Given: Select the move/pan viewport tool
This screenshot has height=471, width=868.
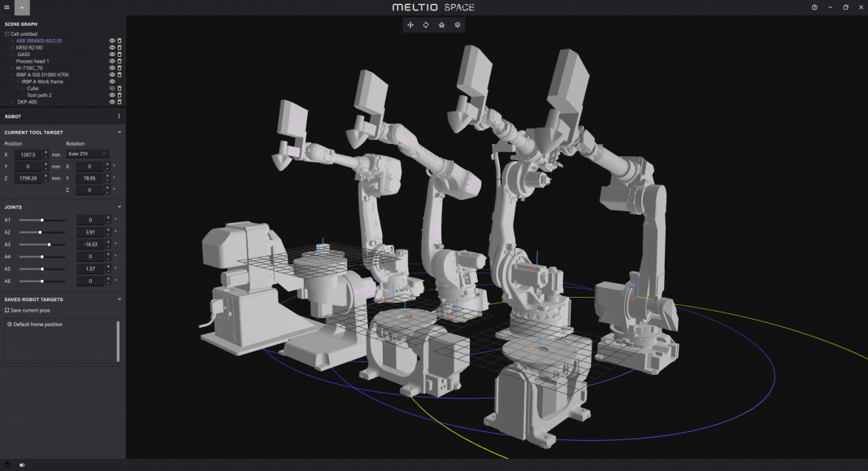Looking at the screenshot, I should (410, 25).
